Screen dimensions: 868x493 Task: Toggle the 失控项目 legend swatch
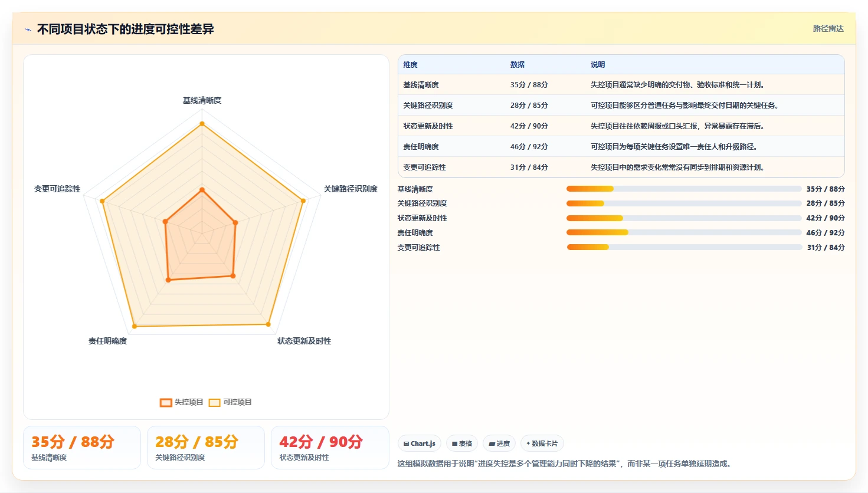point(166,403)
